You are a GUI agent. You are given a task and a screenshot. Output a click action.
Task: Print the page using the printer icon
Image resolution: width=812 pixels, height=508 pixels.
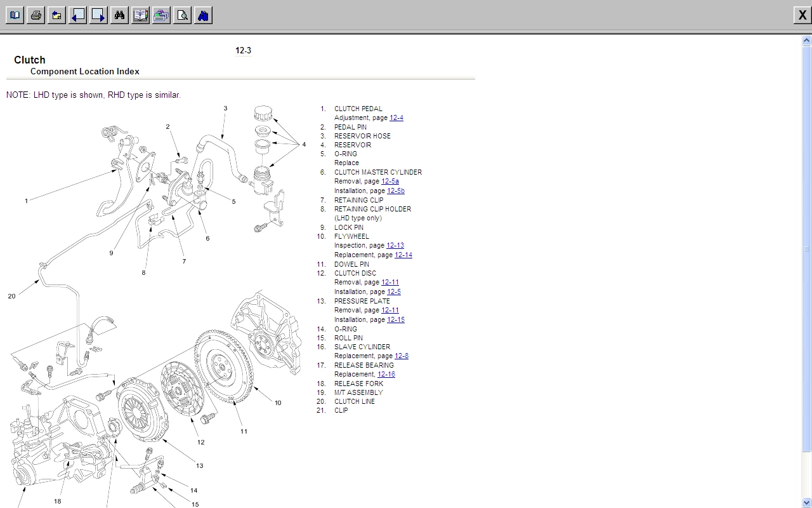coord(36,15)
